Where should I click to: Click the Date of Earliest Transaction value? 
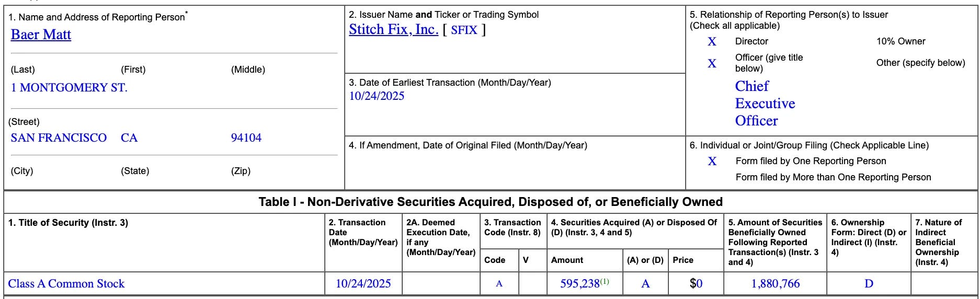click(x=377, y=96)
